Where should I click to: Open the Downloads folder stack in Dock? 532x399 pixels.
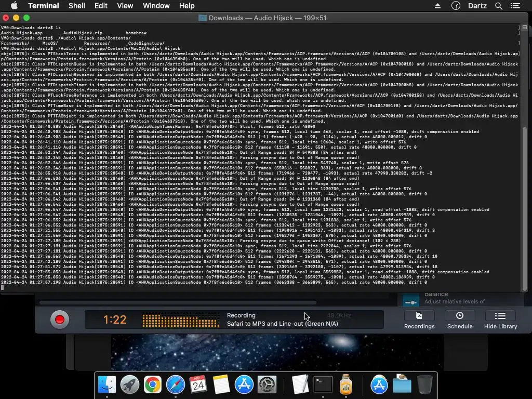402,384
